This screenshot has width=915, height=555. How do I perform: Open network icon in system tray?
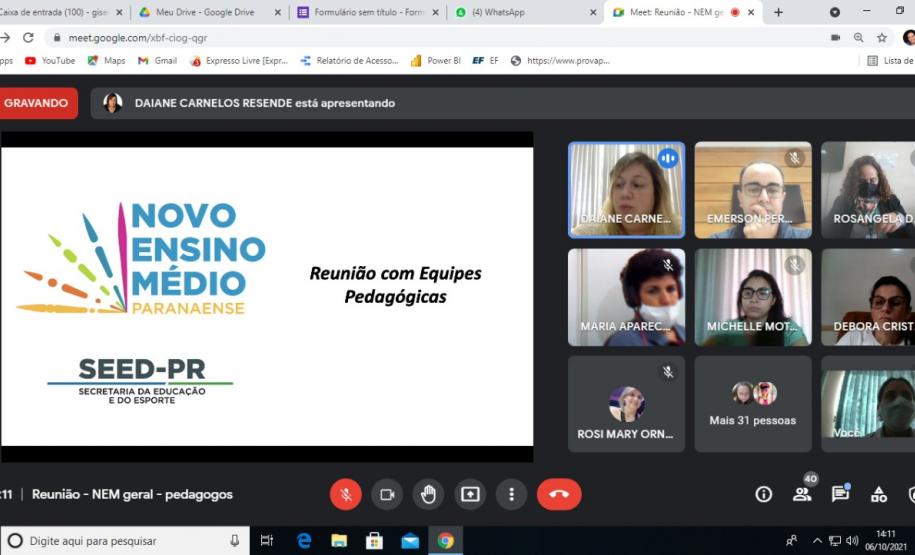836,541
